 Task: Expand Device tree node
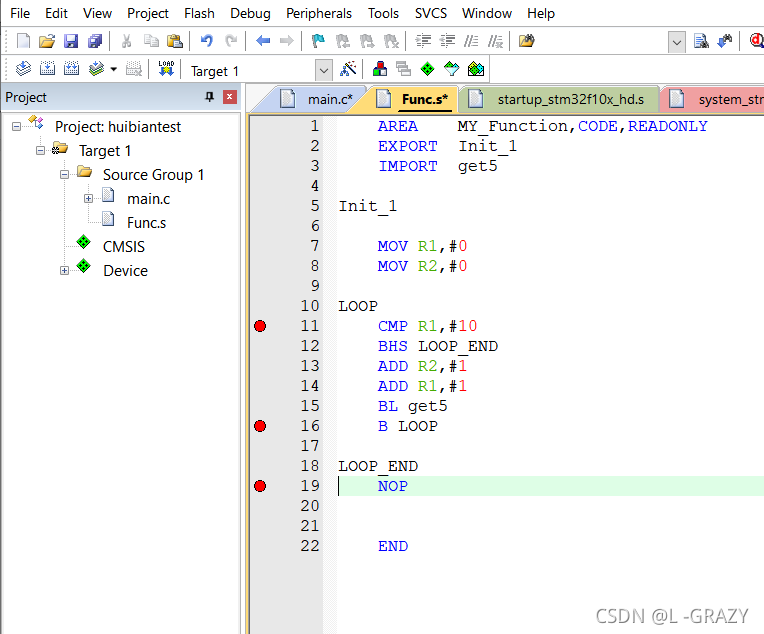coord(64,270)
